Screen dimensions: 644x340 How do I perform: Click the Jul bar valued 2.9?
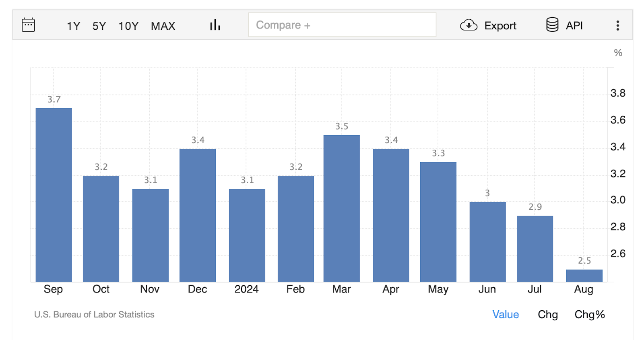pyautogui.click(x=535, y=249)
